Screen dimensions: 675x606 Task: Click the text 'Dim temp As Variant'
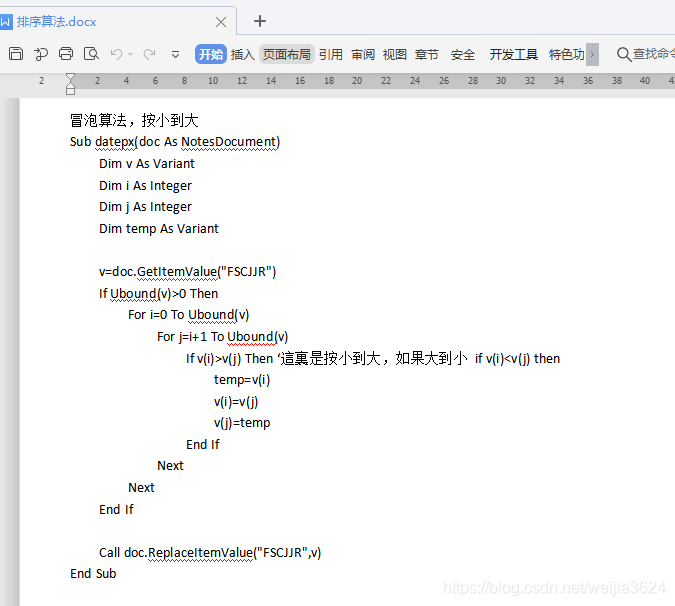tap(159, 229)
